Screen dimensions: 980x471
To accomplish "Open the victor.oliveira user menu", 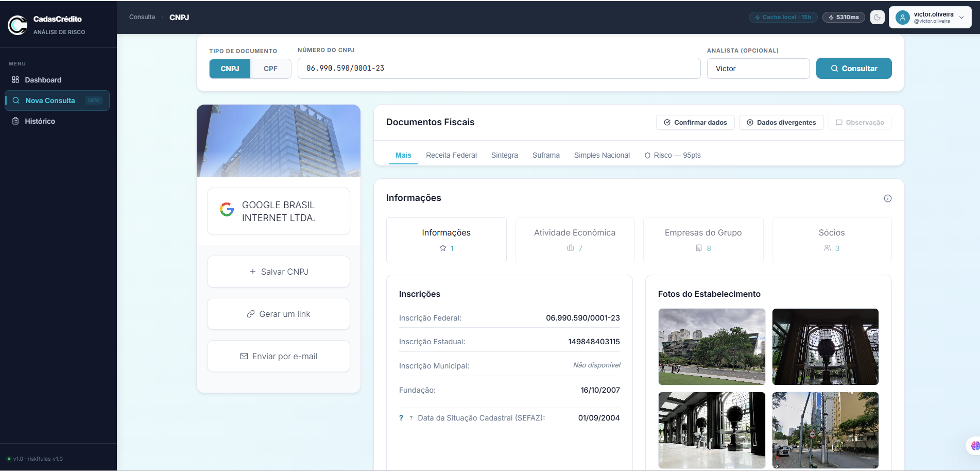I will pos(930,18).
